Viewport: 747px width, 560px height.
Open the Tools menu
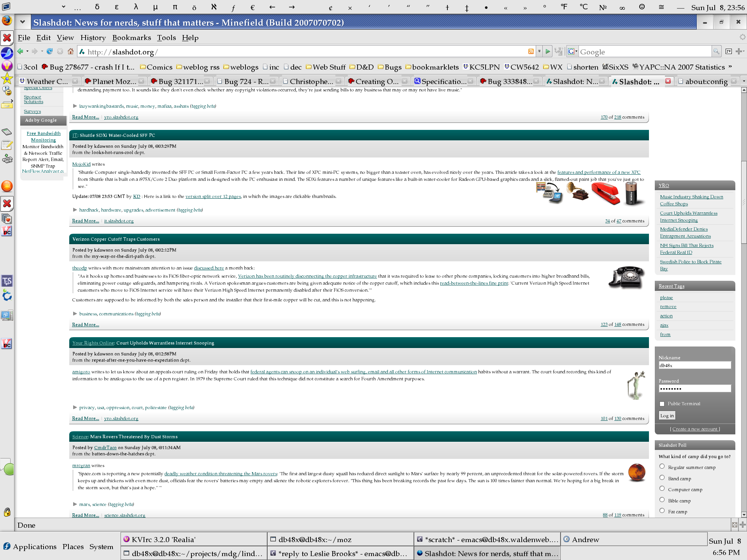pyautogui.click(x=167, y=37)
